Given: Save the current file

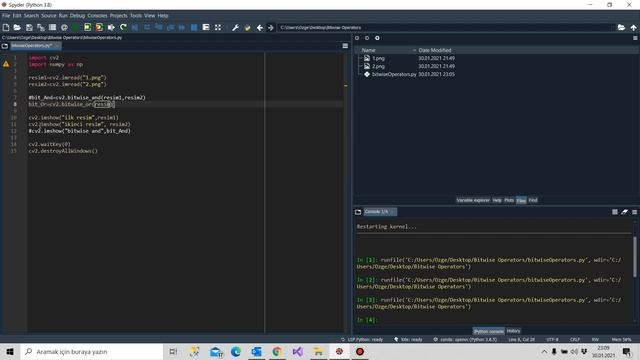Looking at the screenshot, I should [29, 27].
